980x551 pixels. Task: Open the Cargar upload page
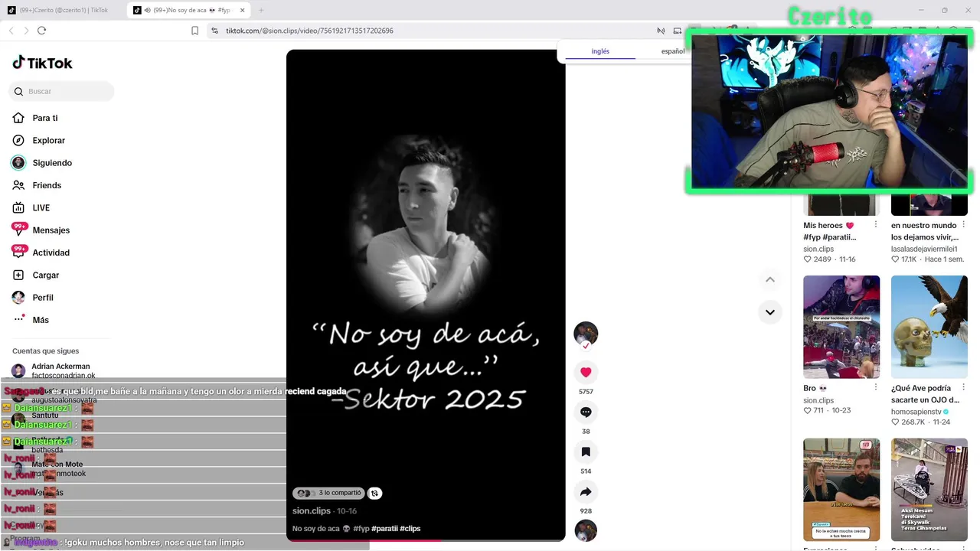click(45, 275)
